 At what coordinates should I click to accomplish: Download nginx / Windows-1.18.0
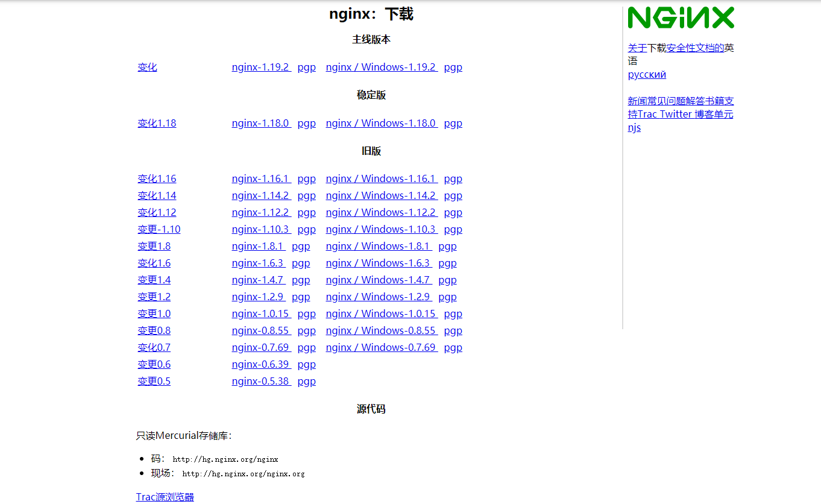pyautogui.click(x=382, y=123)
